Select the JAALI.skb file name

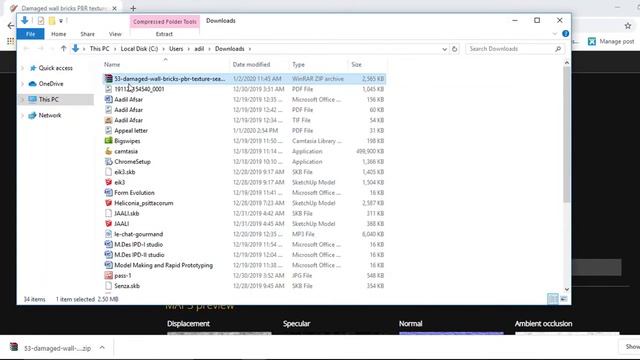[x=127, y=213]
